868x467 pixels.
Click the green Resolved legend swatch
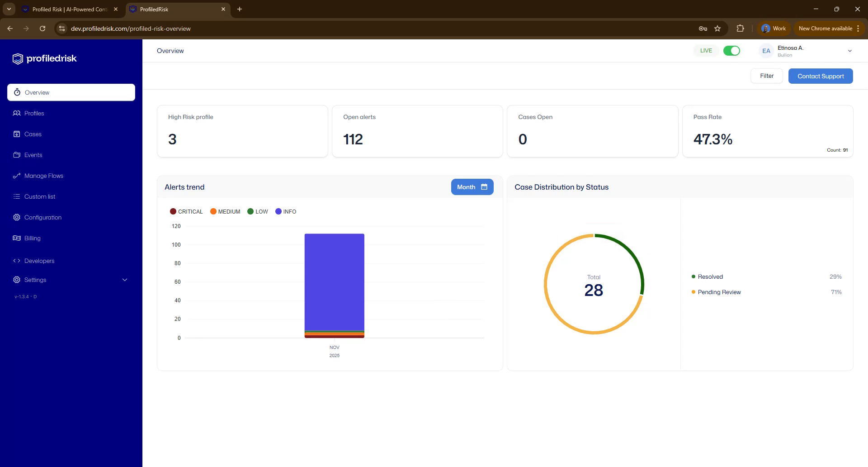693,276
